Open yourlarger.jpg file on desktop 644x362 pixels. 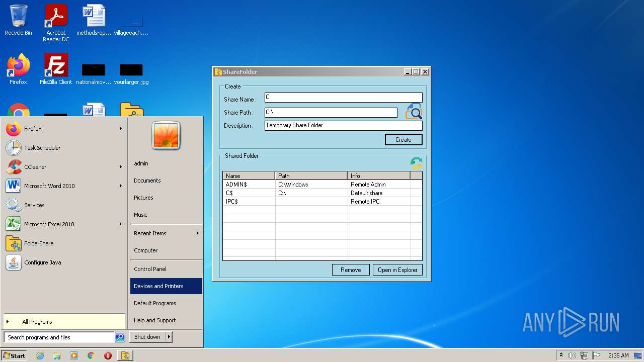click(x=131, y=74)
